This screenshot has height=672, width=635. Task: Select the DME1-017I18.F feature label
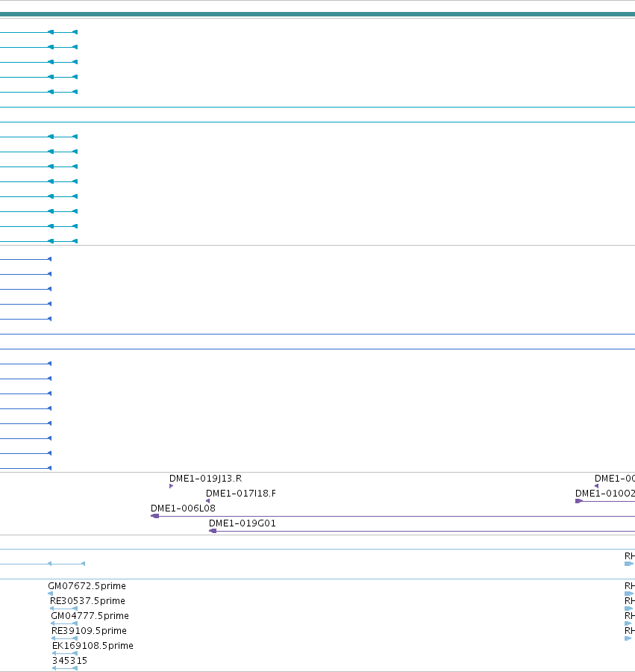coord(240,494)
